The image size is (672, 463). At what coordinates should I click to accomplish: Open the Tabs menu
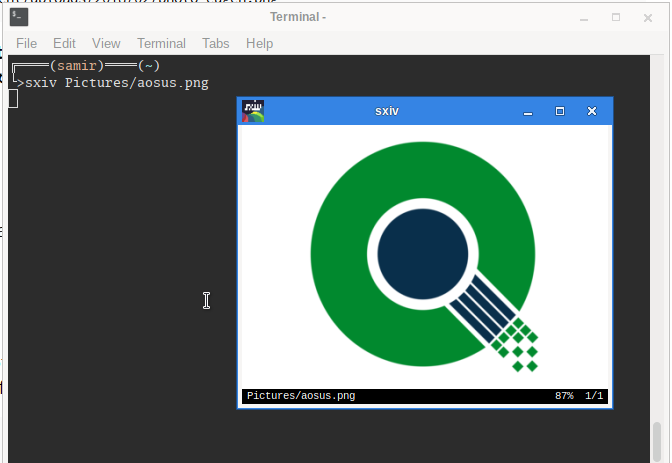click(215, 43)
